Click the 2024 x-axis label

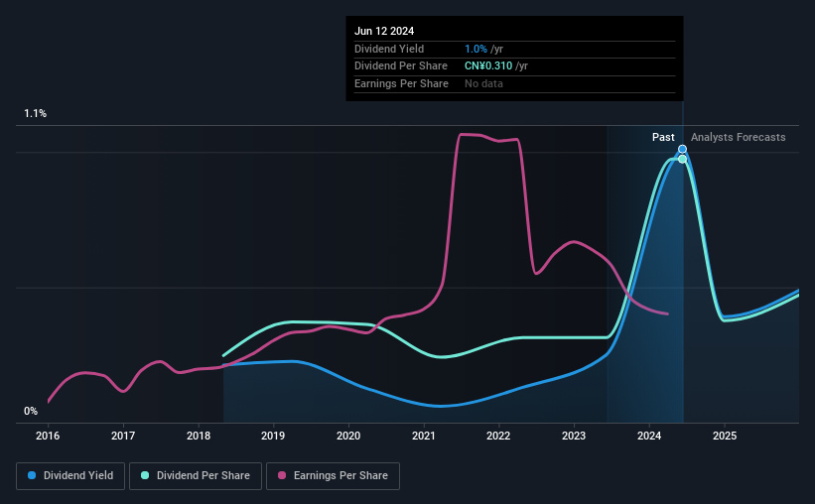point(649,436)
